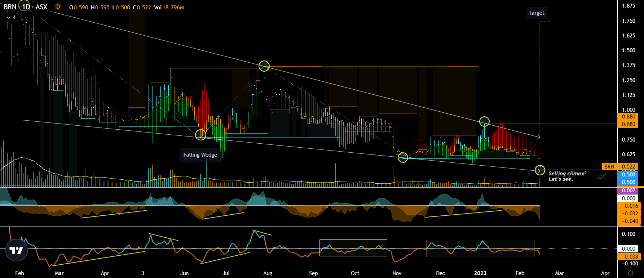Select the yellow circle at the June low
This screenshot has width=644, height=278.
(200, 135)
